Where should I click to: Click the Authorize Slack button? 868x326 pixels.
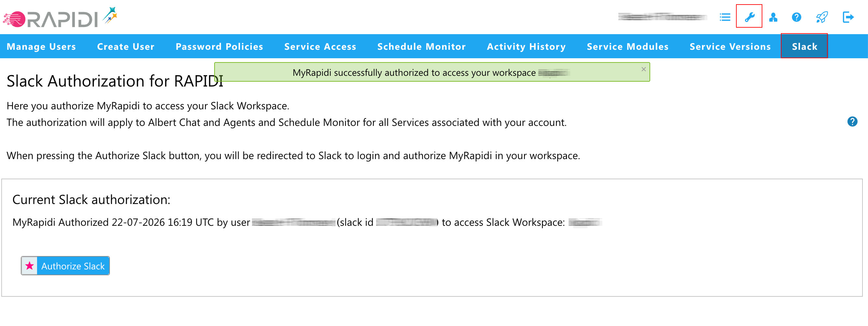click(x=65, y=266)
